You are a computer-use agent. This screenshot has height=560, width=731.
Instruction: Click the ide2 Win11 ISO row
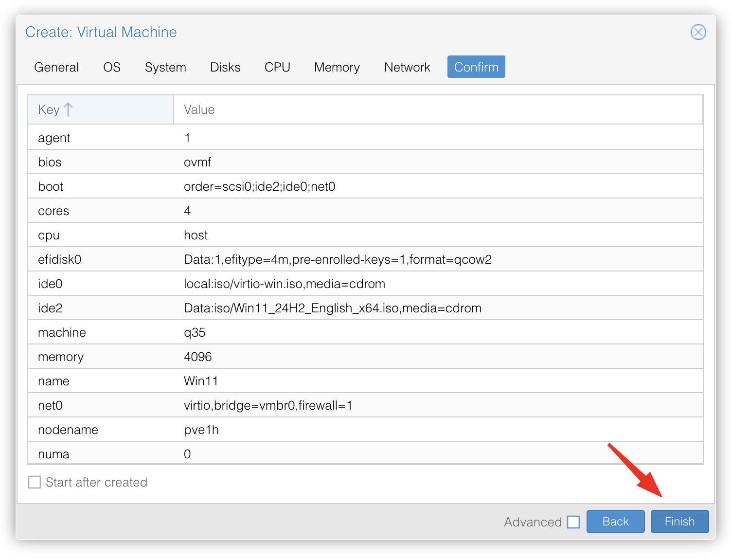coord(333,308)
